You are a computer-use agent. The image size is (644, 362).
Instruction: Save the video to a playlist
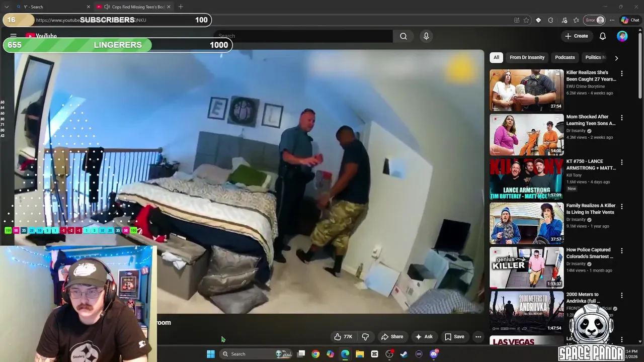454,337
